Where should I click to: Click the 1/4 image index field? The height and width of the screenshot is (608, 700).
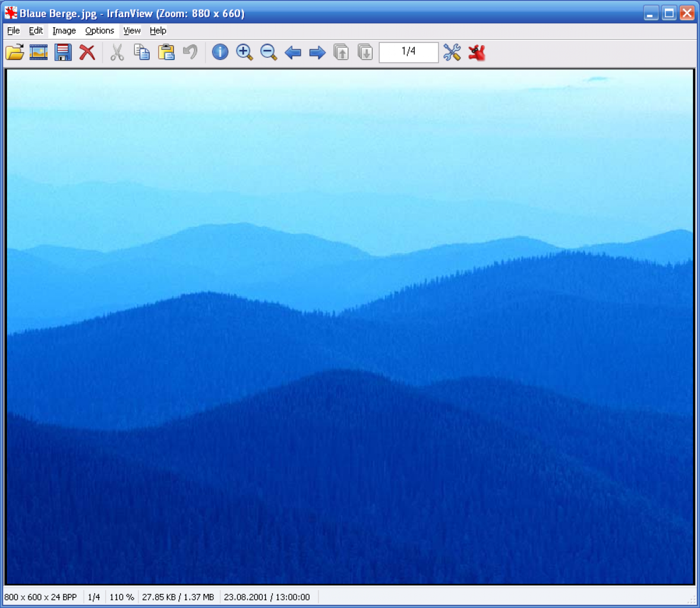tap(408, 52)
